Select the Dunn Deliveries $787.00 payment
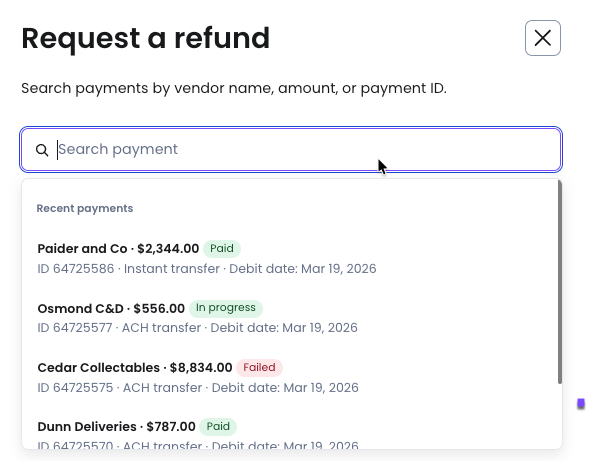The width and height of the screenshot is (600, 461). coord(116,427)
